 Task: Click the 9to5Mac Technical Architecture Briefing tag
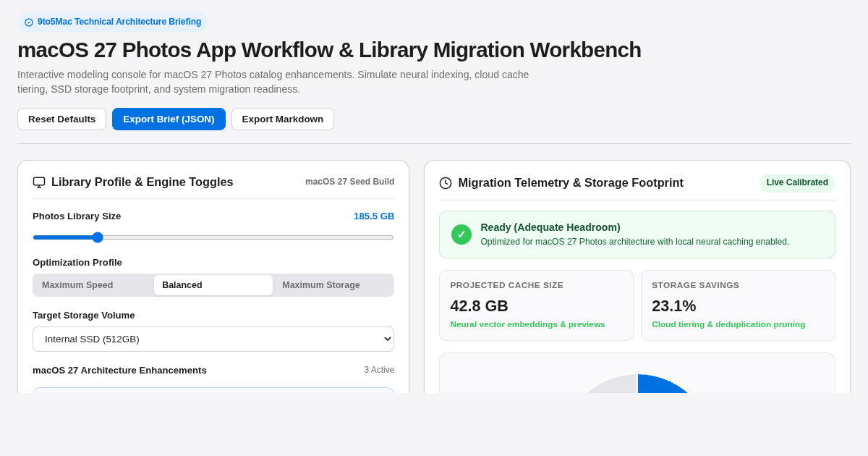[x=113, y=22]
